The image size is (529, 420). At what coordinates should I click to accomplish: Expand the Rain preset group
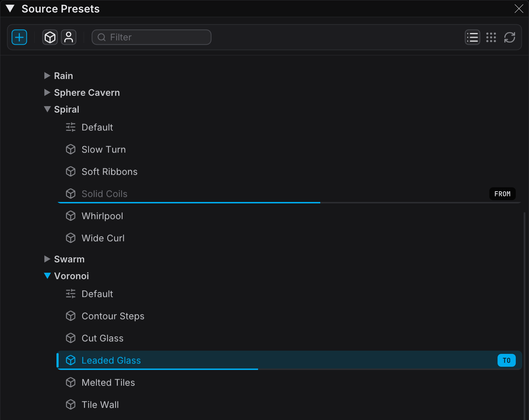[x=47, y=75]
